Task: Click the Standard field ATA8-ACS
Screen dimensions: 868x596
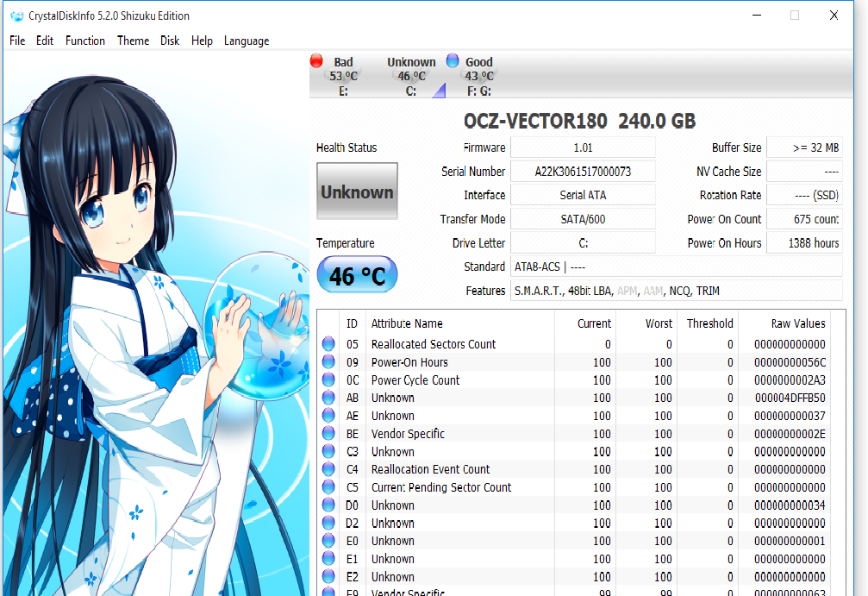Action: 677,267
